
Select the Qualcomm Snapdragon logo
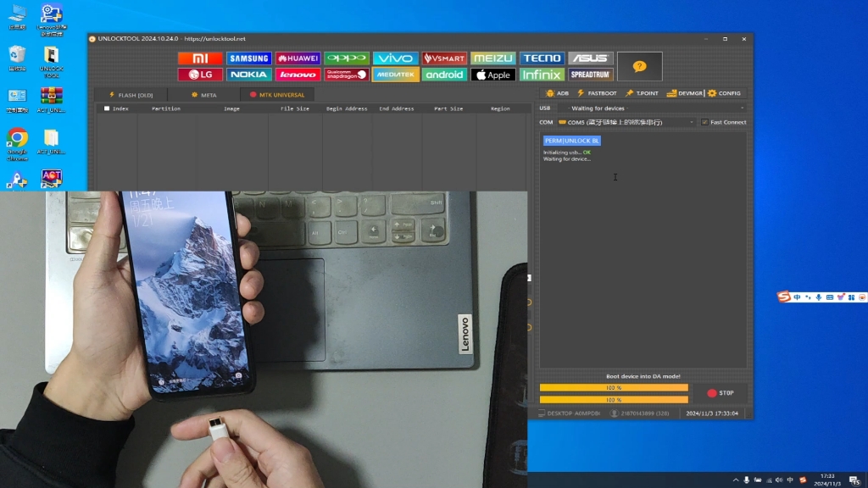coord(347,75)
